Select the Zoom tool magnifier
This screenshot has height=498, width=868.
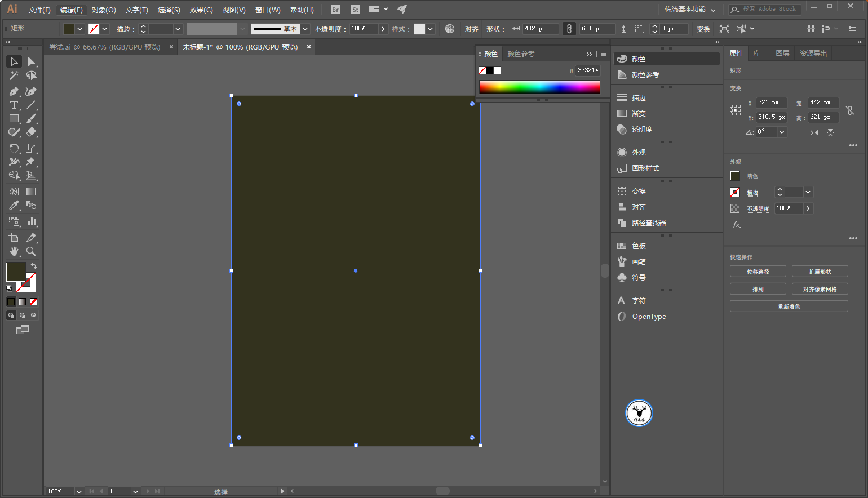[31, 251]
